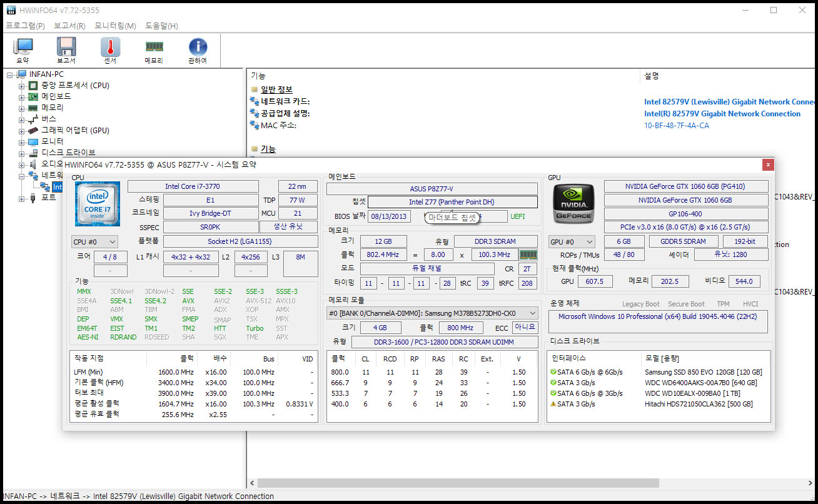Open the CPU #0 selector dropdown
The width and height of the screenshot is (818, 504).
coord(94,241)
